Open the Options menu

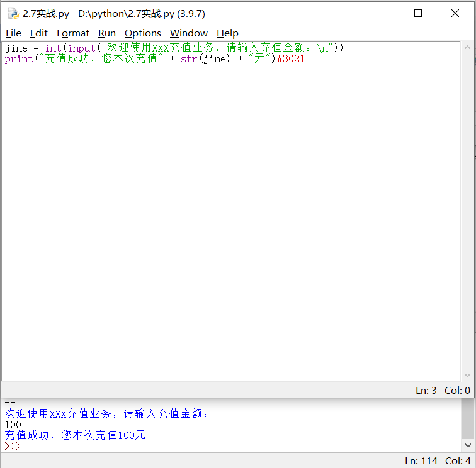[143, 33]
